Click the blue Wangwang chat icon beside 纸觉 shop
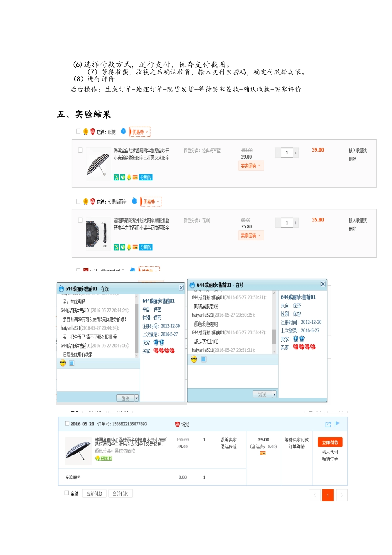392x555 pixels. click(x=123, y=131)
